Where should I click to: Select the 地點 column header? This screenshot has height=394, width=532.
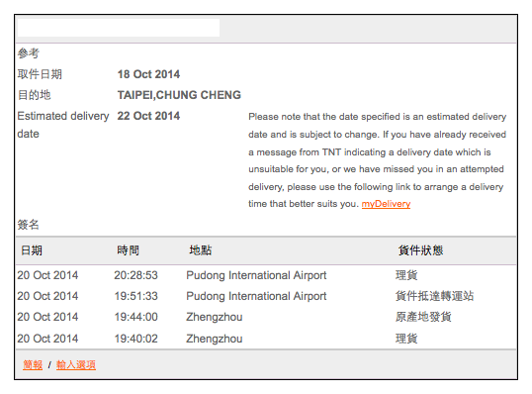(200, 250)
